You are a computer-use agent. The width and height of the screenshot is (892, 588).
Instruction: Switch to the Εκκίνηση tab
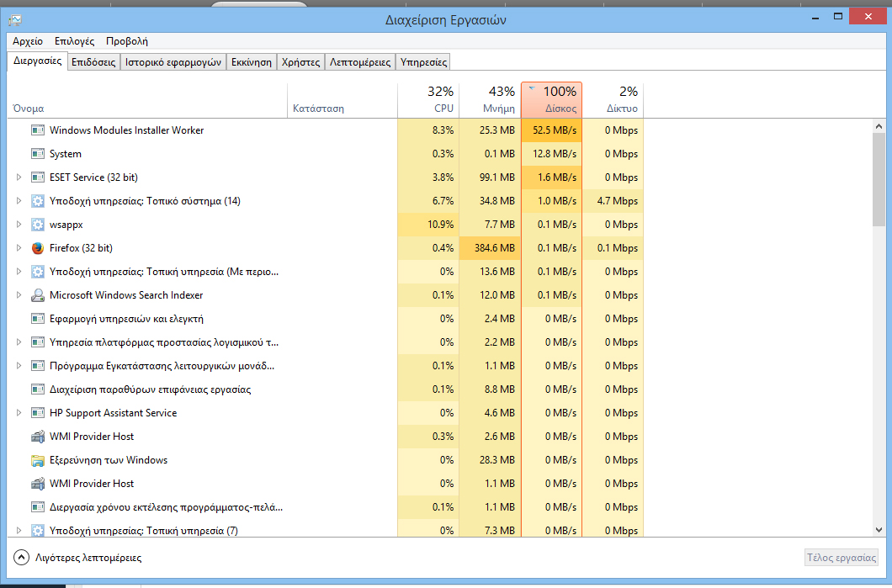tap(252, 62)
